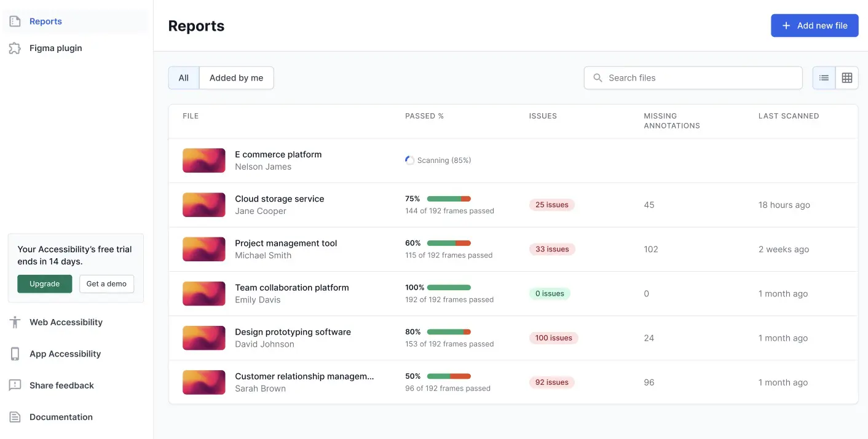This screenshot has height=439, width=868.
Task: Open the E commerce platform thumbnail
Action: [x=203, y=160]
